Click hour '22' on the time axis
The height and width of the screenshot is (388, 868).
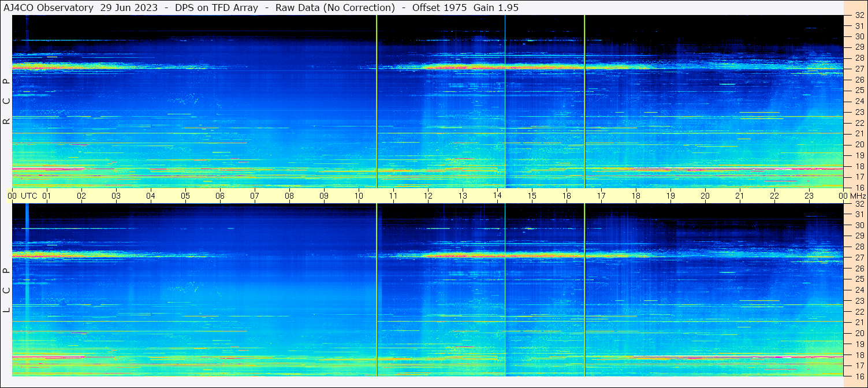774,196
